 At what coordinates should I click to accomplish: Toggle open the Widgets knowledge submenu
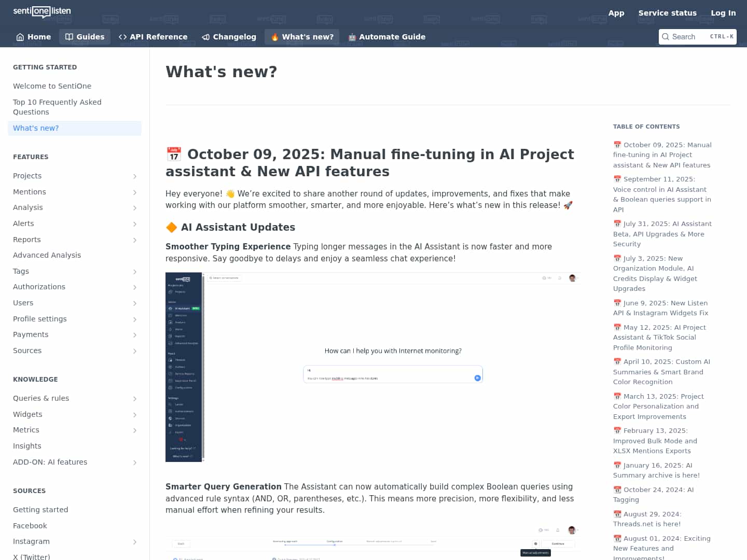click(x=135, y=415)
